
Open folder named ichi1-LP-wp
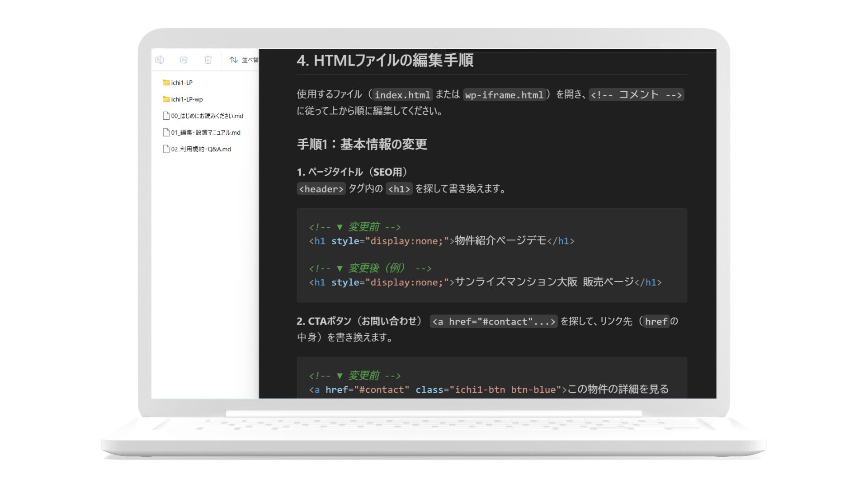[x=187, y=99]
